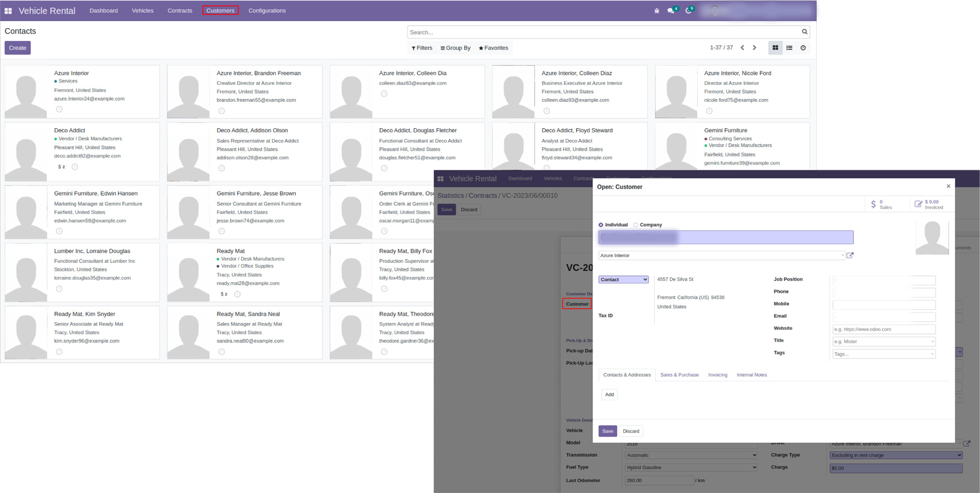Open the apps grid menu icon
The height and width of the screenshot is (493, 980).
(x=8, y=11)
